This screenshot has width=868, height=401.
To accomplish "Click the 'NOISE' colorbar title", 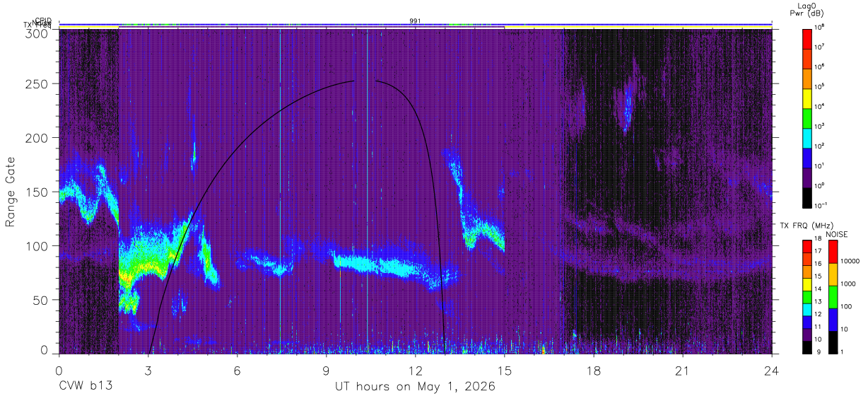I will (x=837, y=234).
